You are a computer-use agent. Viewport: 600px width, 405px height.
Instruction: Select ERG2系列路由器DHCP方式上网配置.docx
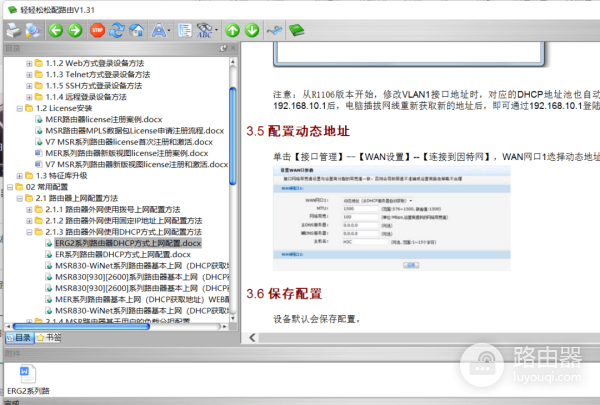pyautogui.click(x=128, y=243)
